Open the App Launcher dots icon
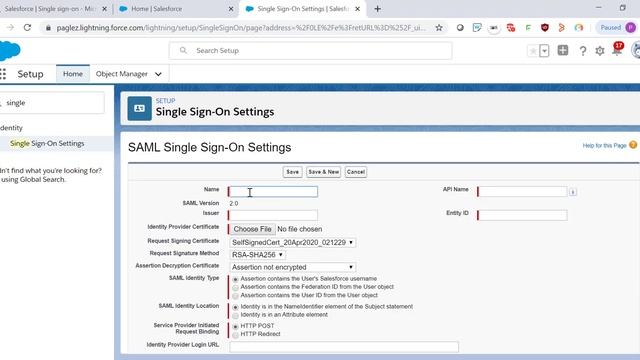This screenshot has height=360, width=640. (3, 74)
